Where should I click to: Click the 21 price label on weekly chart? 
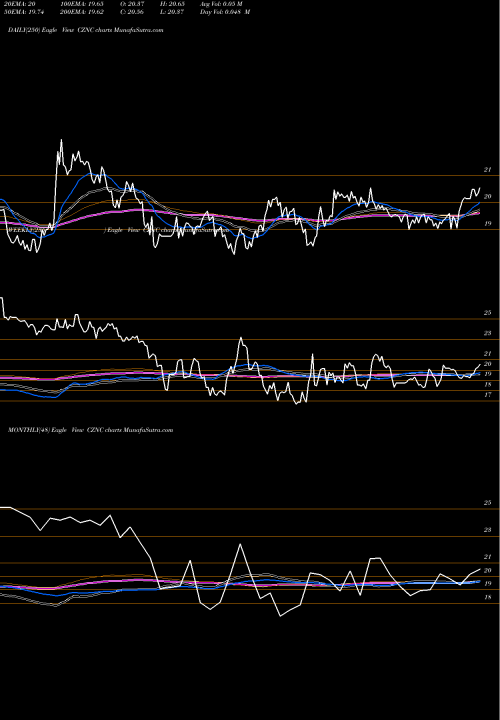point(488,354)
